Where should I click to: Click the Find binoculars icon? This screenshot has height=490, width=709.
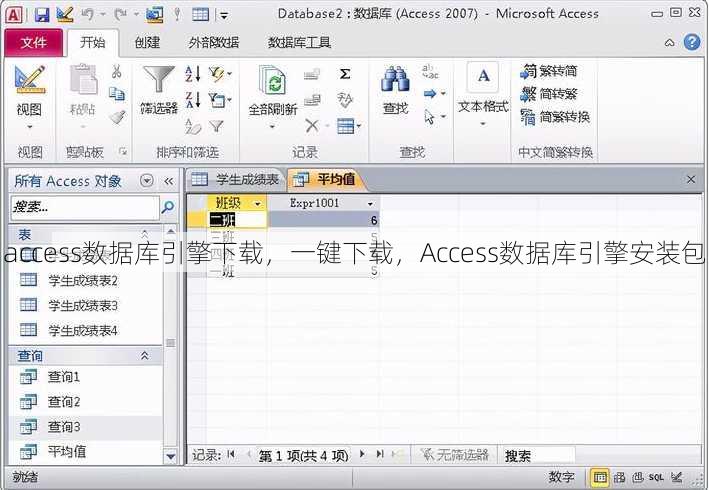395,79
